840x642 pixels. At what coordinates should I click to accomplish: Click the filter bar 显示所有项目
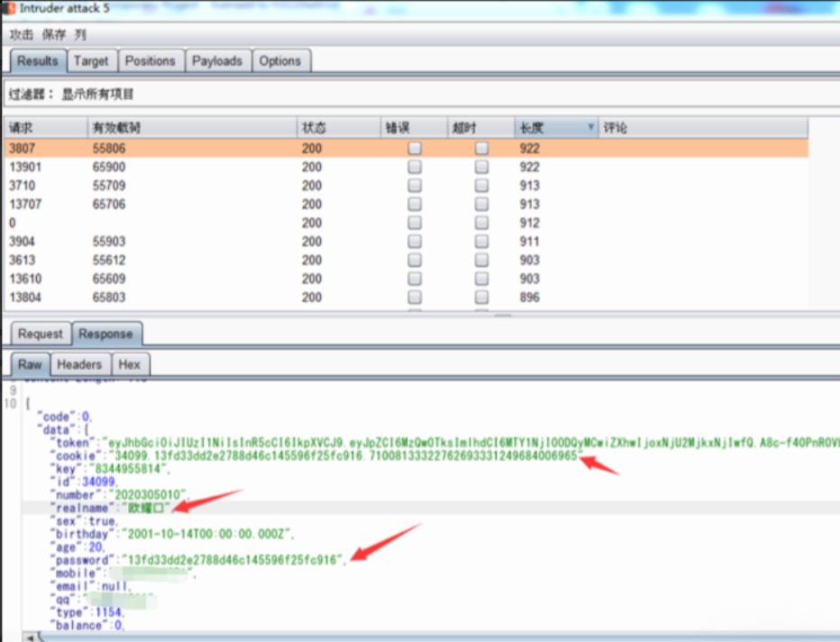point(99,95)
